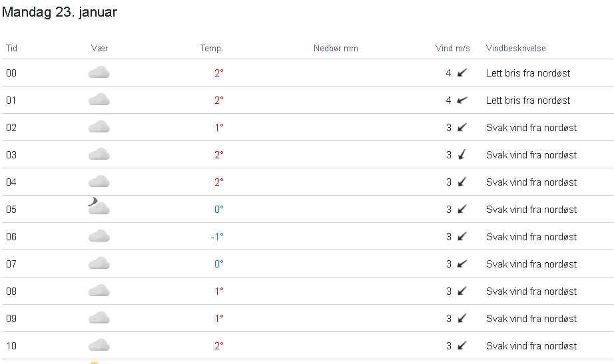This screenshot has height=364, width=614.
Task: Select the Vindbeskrivelse column header
Action: pos(515,48)
